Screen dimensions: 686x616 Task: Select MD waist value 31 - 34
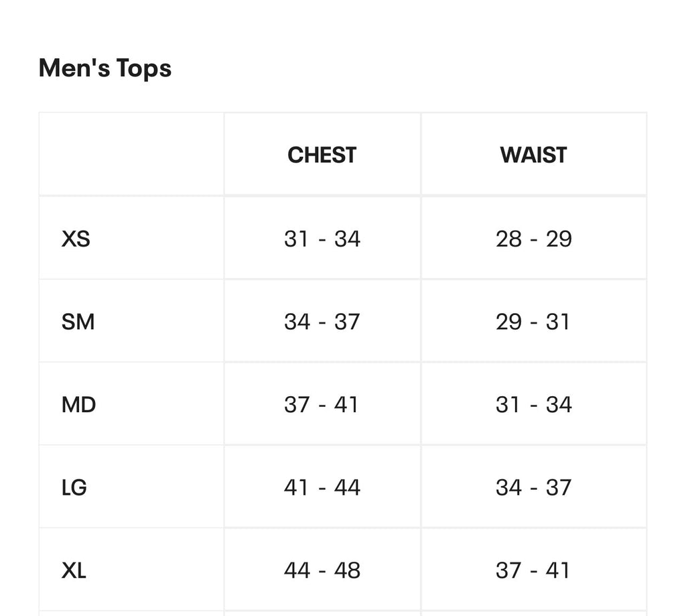pos(534,405)
